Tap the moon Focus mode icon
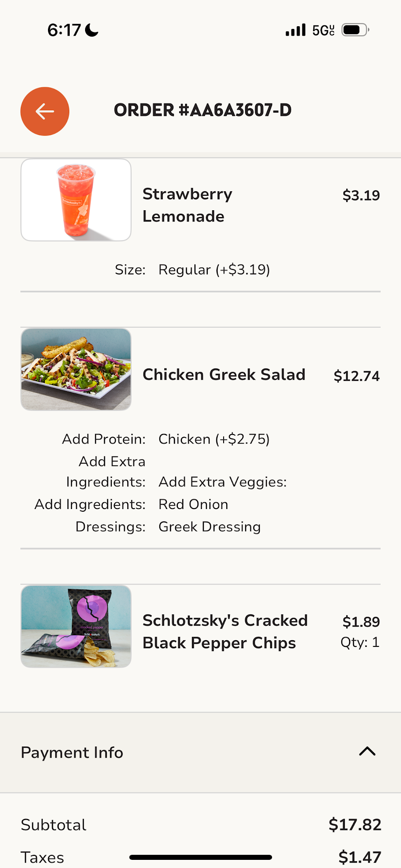Screen dimensions: 401x868 click(92, 30)
